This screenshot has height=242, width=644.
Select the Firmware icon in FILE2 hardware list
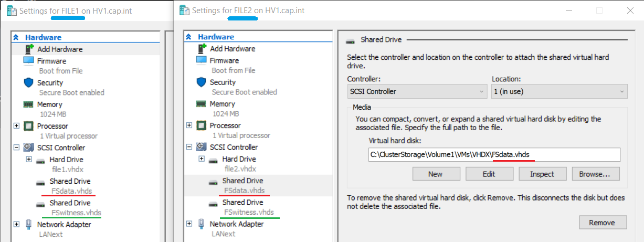(201, 60)
